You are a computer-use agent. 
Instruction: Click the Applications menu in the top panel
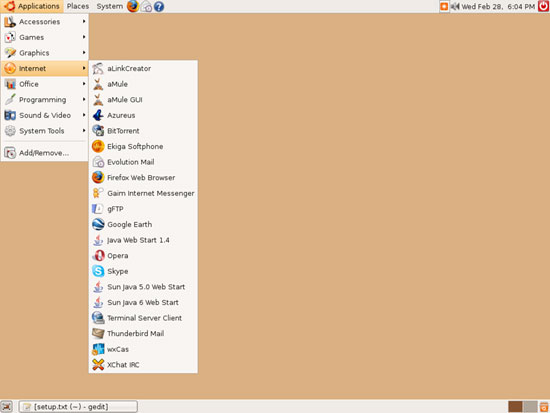[32, 6]
